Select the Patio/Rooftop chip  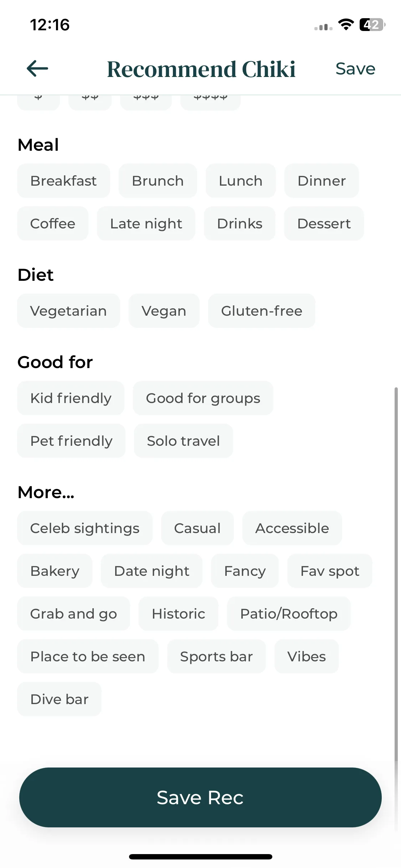point(289,614)
